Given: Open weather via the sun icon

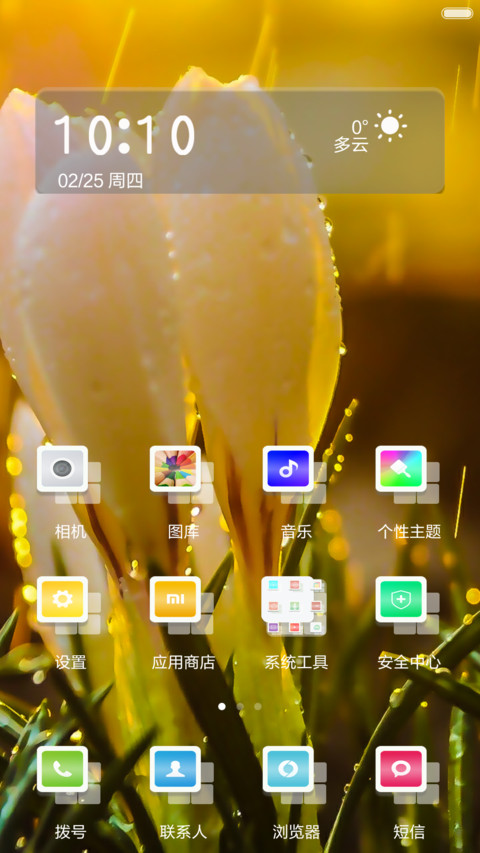Looking at the screenshot, I should 390,126.
